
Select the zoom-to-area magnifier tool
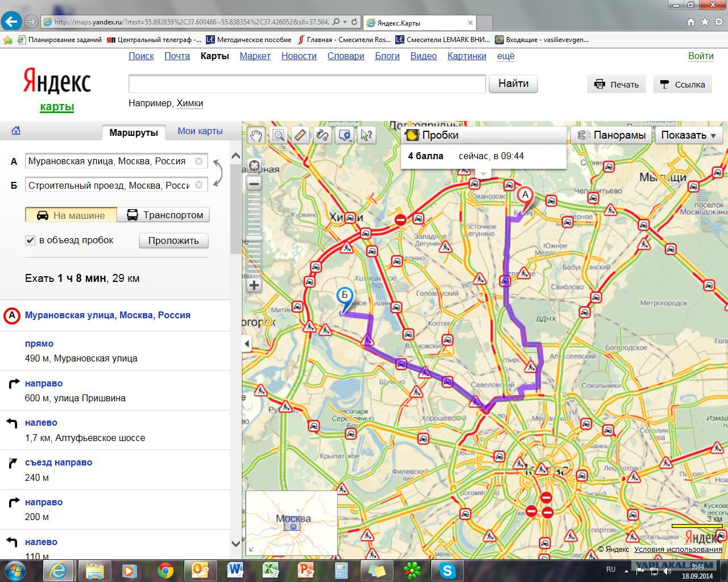[x=279, y=135]
